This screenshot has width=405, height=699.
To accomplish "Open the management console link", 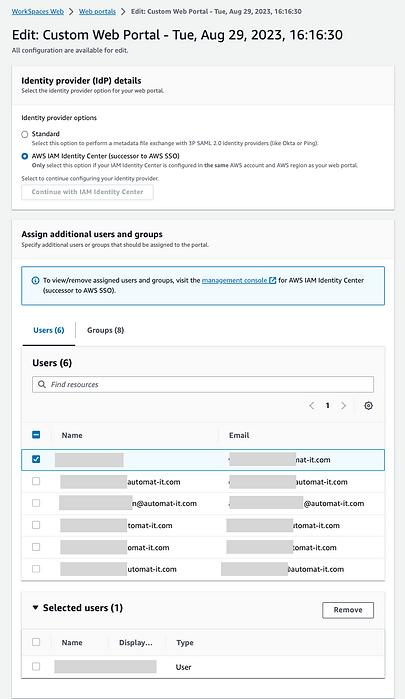I will 235,280.
